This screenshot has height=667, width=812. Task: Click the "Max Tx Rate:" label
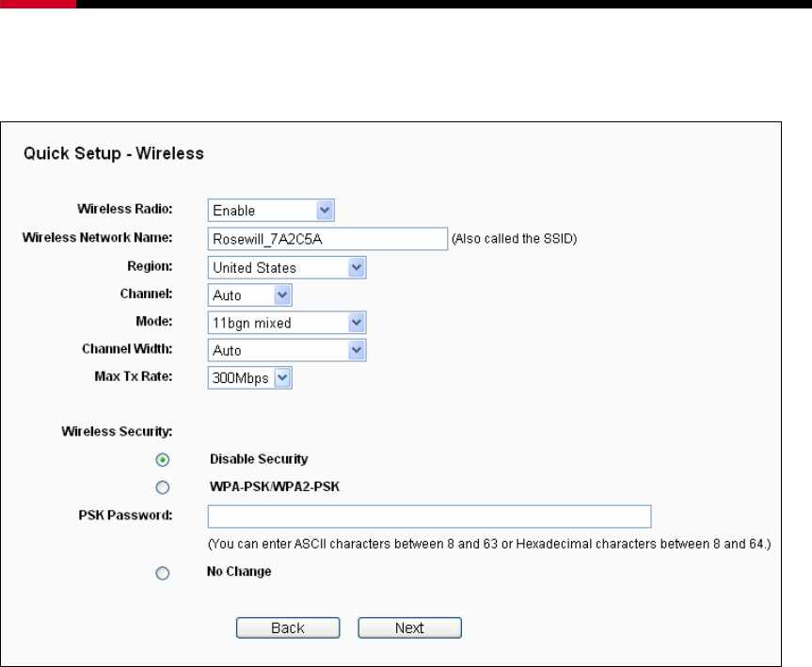tap(134, 376)
